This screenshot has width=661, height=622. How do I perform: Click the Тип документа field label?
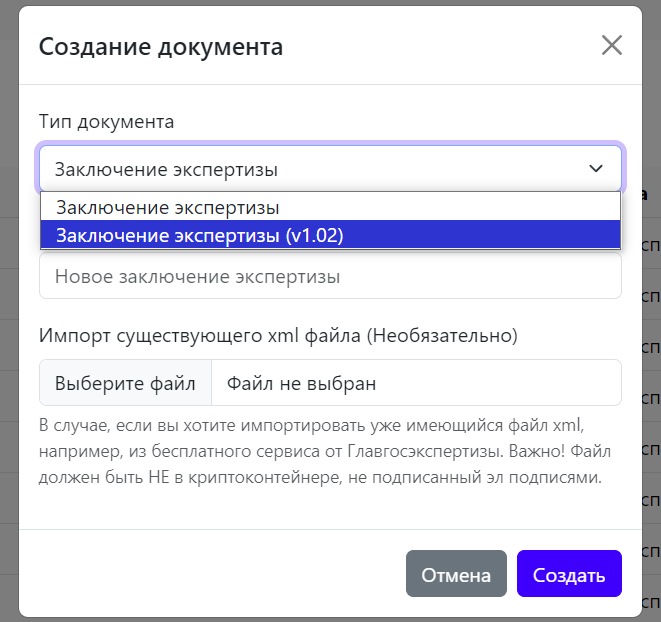pyautogui.click(x=107, y=122)
